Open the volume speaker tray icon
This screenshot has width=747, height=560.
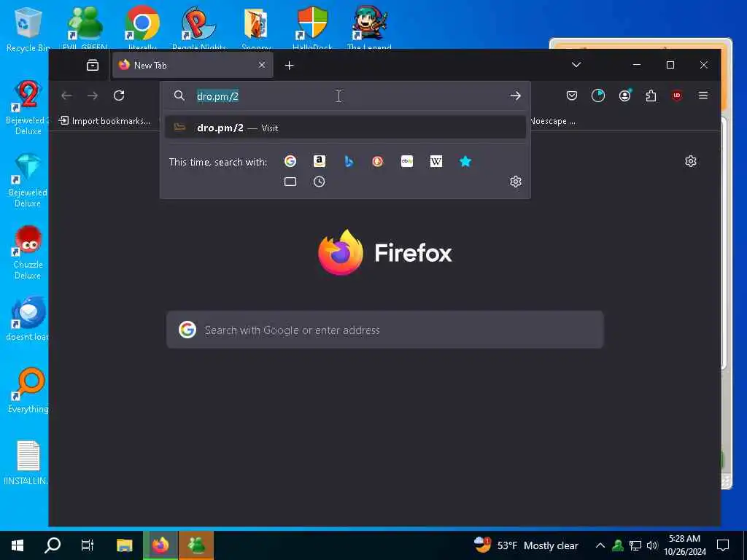(651, 545)
